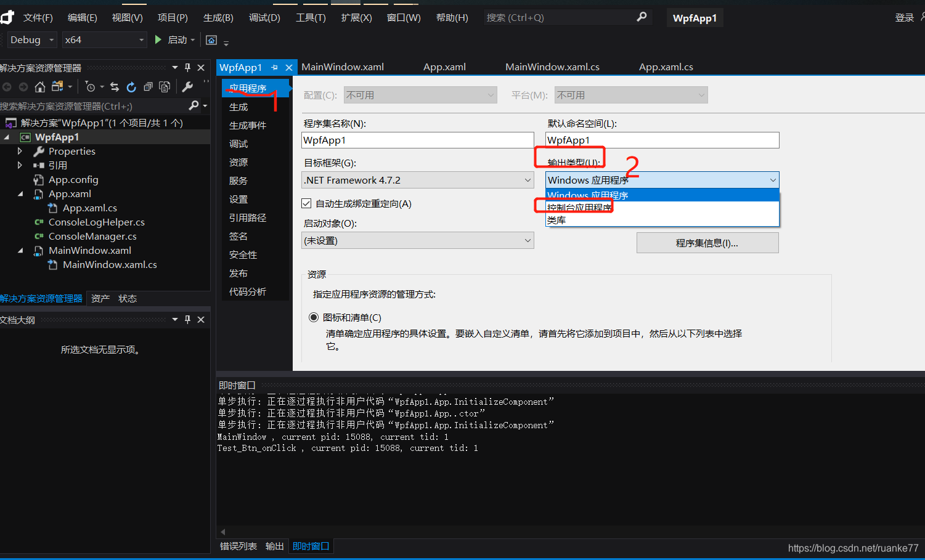The height and width of the screenshot is (560, 925).
Task: Open the 启动对象 dropdown
Action: 527,240
